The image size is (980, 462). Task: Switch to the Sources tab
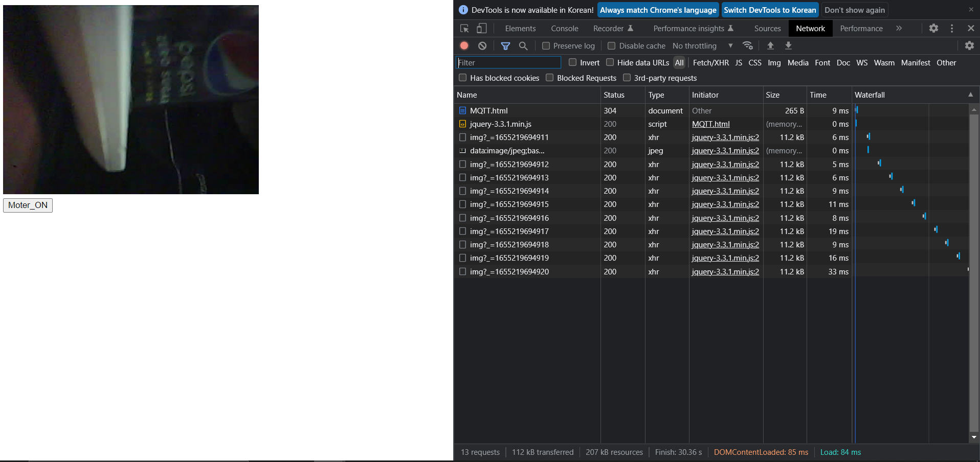pyautogui.click(x=767, y=29)
